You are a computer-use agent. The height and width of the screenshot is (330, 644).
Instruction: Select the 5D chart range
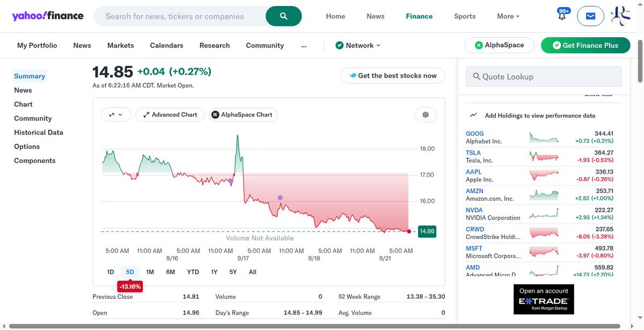(x=130, y=272)
